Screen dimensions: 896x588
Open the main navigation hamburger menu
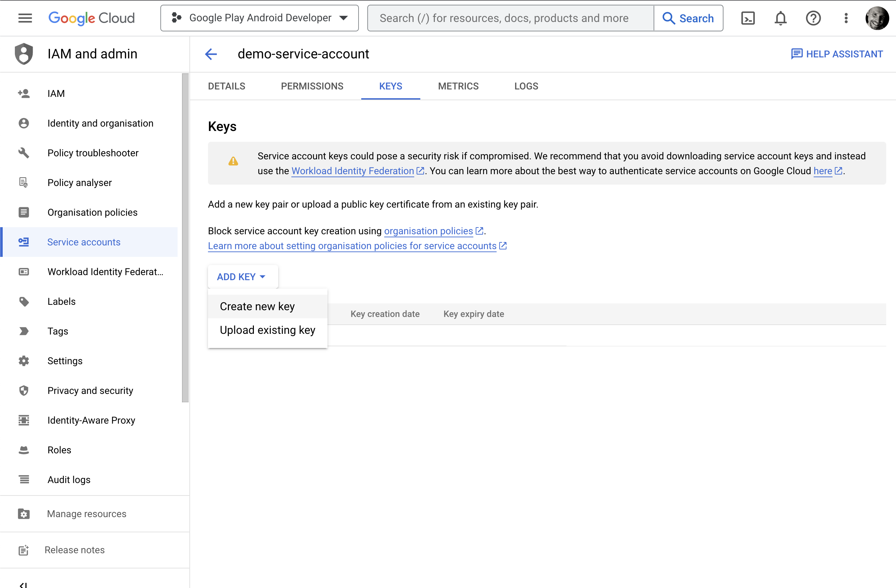[25, 18]
